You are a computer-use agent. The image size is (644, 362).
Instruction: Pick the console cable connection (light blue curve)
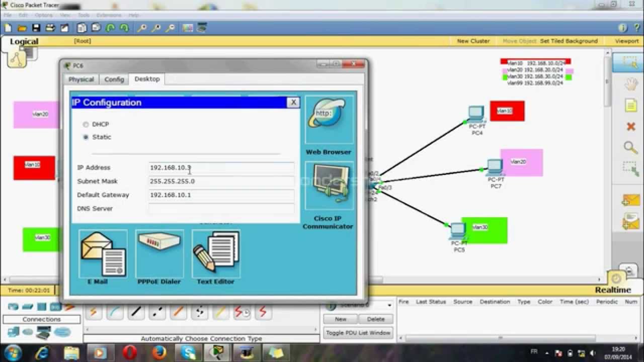coord(115,312)
